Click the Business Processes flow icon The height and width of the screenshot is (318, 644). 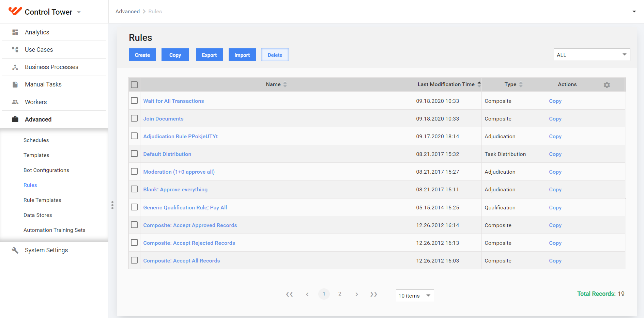15,67
